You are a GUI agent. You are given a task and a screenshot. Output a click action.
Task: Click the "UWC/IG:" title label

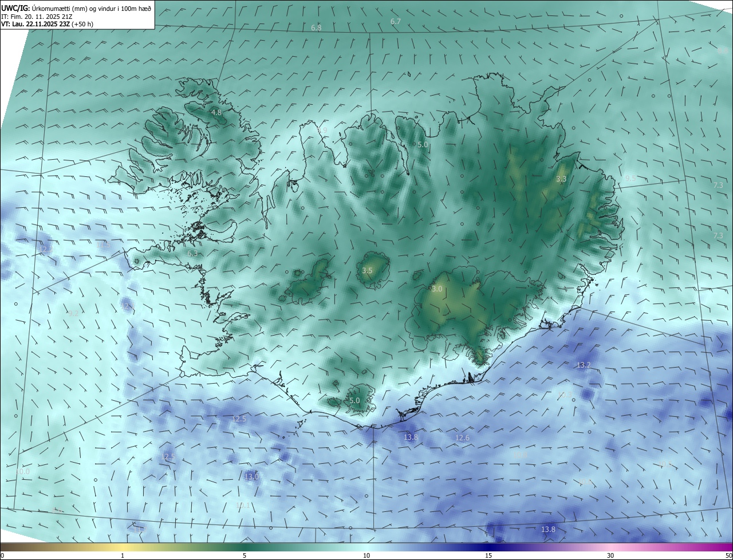(x=15, y=8)
